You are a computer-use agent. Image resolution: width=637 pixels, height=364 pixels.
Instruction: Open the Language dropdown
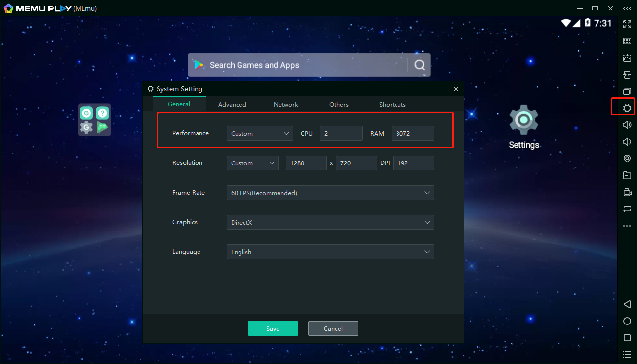(x=330, y=252)
